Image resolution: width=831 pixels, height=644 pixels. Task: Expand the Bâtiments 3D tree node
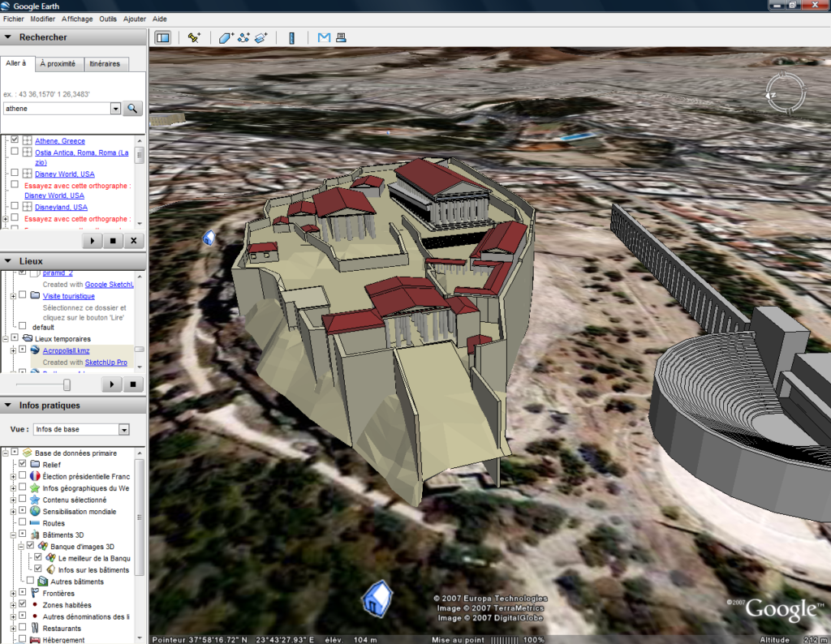[13, 535]
